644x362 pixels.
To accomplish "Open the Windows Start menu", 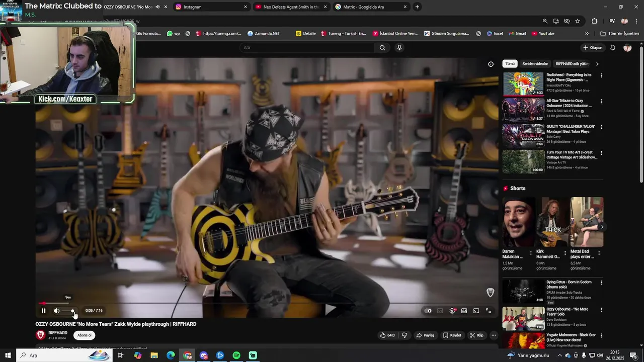I will [8, 355].
